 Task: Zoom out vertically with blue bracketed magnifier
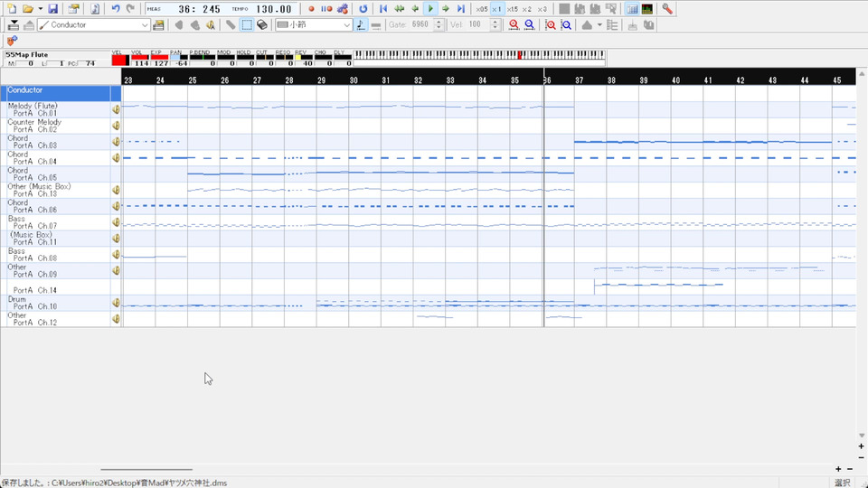tap(566, 25)
